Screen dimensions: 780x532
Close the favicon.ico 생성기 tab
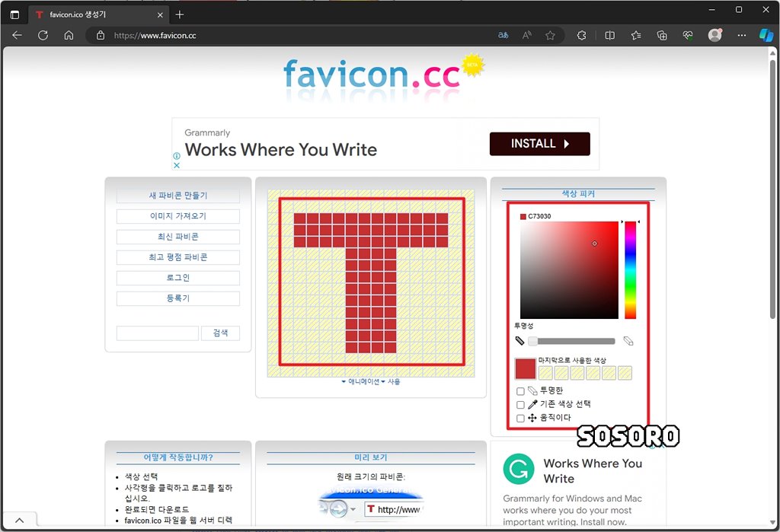tap(160, 15)
